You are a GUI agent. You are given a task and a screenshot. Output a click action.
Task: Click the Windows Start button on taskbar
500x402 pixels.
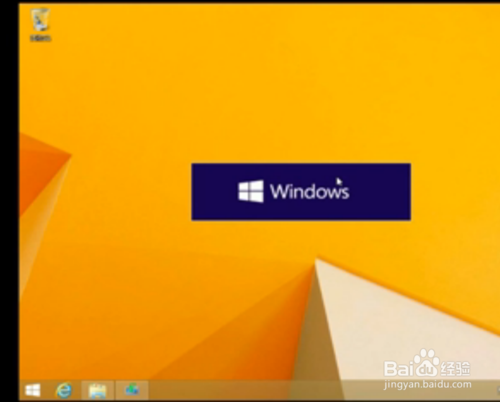[x=33, y=390]
